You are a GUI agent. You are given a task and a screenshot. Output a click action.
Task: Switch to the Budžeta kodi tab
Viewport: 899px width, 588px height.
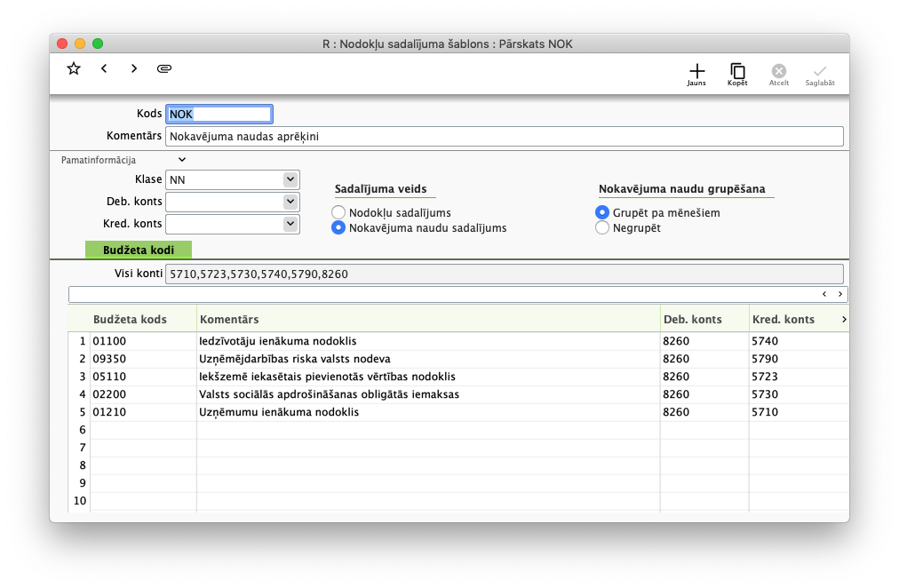point(139,250)
